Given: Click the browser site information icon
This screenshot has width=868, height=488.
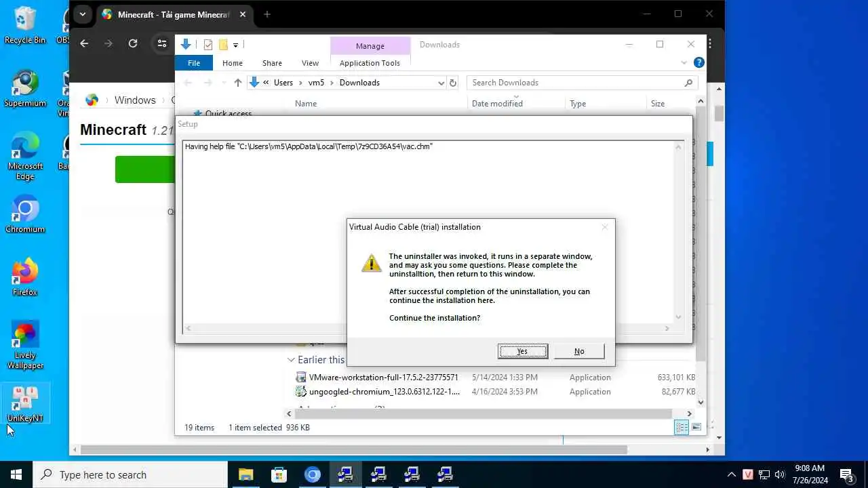Looking at the screenshot, I should 161,43.
